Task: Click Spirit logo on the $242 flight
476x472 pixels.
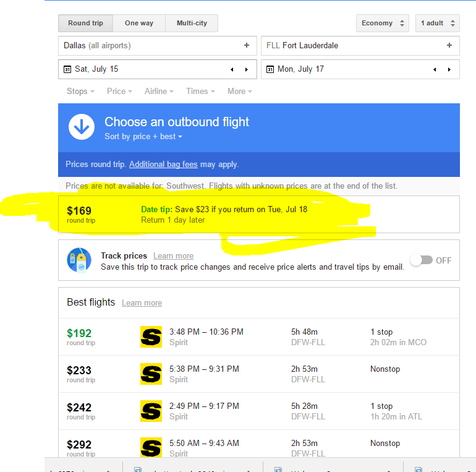Action: (151, 411)
